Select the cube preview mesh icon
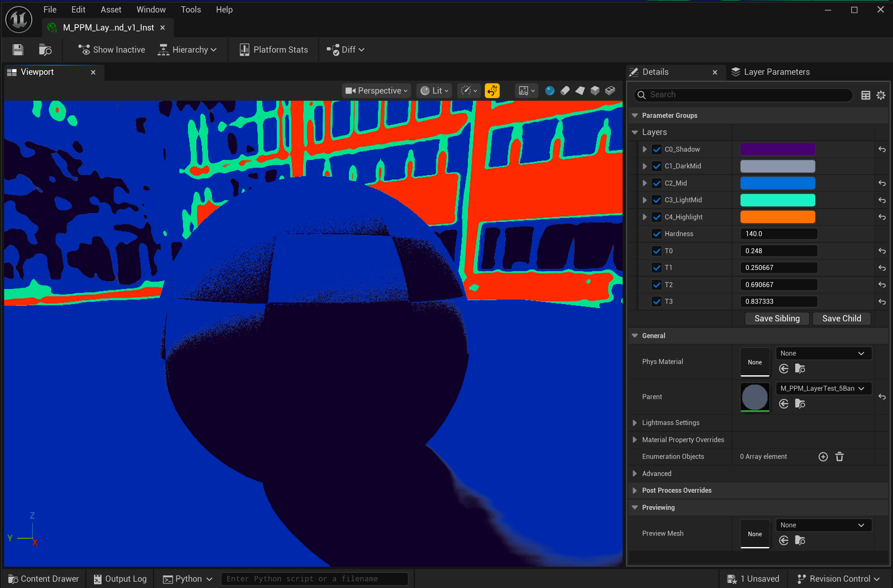Viewport: 893px width, 588px height. click(x=595, y=91)
